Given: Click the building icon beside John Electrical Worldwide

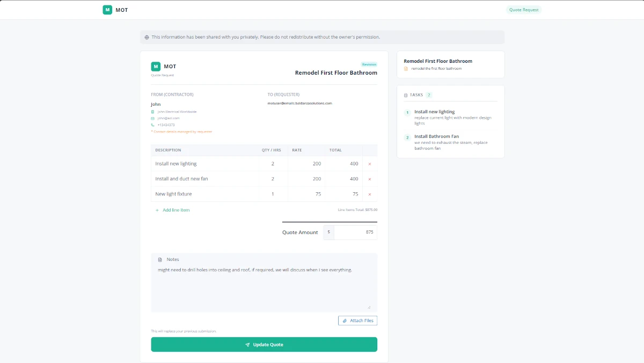Looking at the screenshot, I should pyautogui.click(x=152, y=111).
